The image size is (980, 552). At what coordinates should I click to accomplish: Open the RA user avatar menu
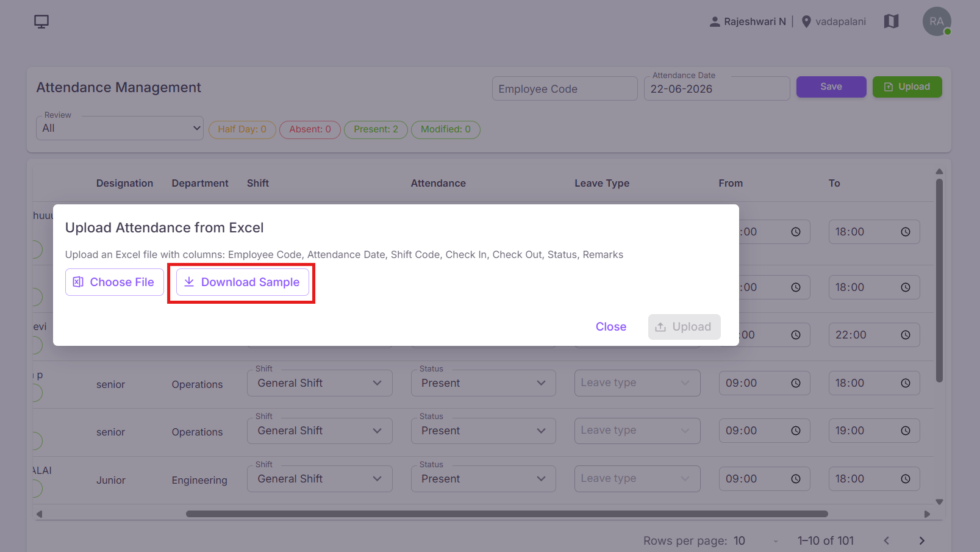pos(937,21)
